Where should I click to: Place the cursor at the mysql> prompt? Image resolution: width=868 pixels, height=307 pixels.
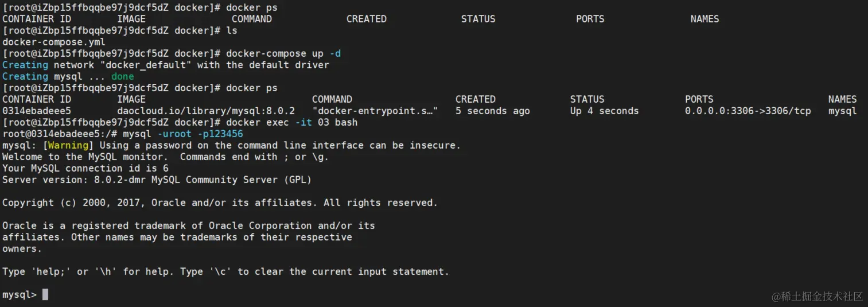[45, 294]
